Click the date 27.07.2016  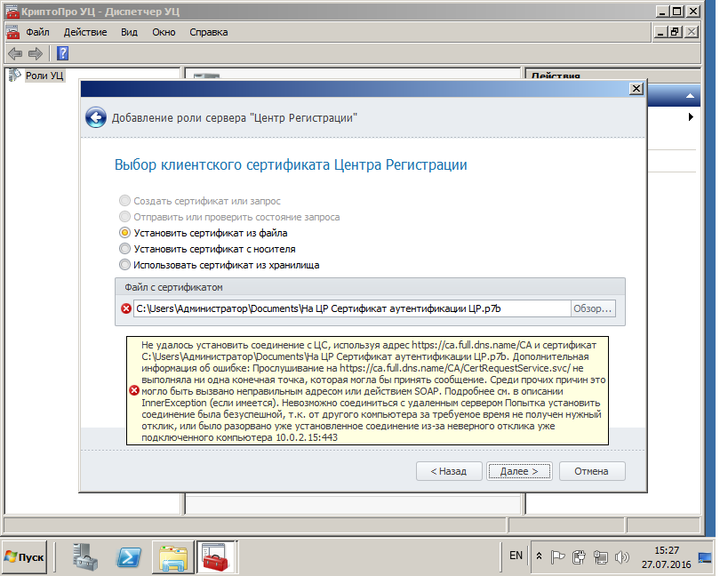pyautogui.click(x=667, y=564)
